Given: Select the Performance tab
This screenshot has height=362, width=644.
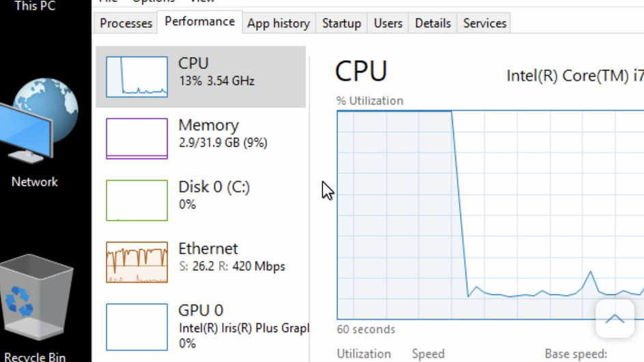Looking at the screenshot, I should click(x=200, y=22).
